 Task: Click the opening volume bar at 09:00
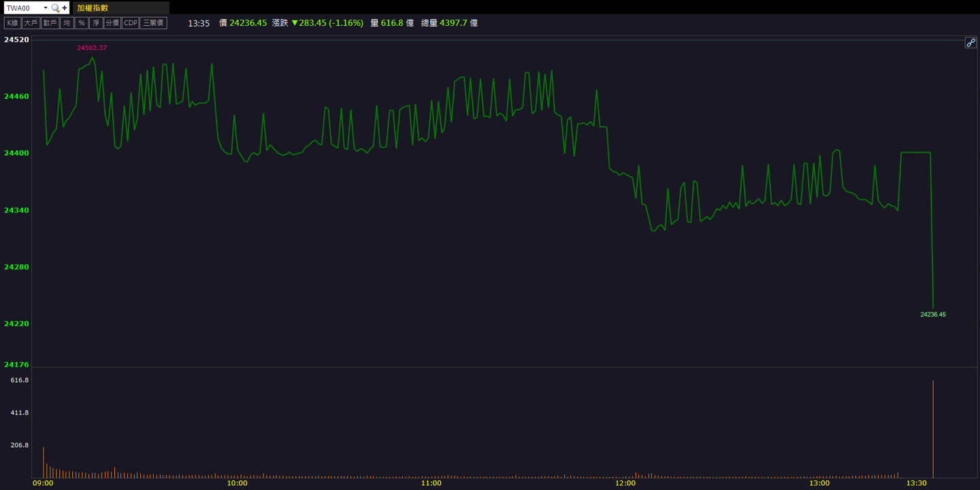44,462
